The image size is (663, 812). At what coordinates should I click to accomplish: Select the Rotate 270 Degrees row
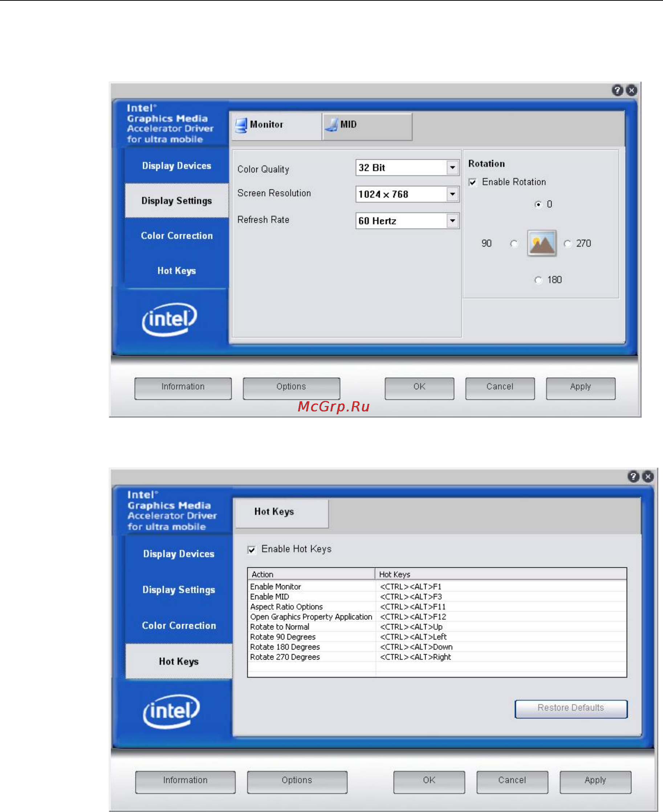point(437,657)
